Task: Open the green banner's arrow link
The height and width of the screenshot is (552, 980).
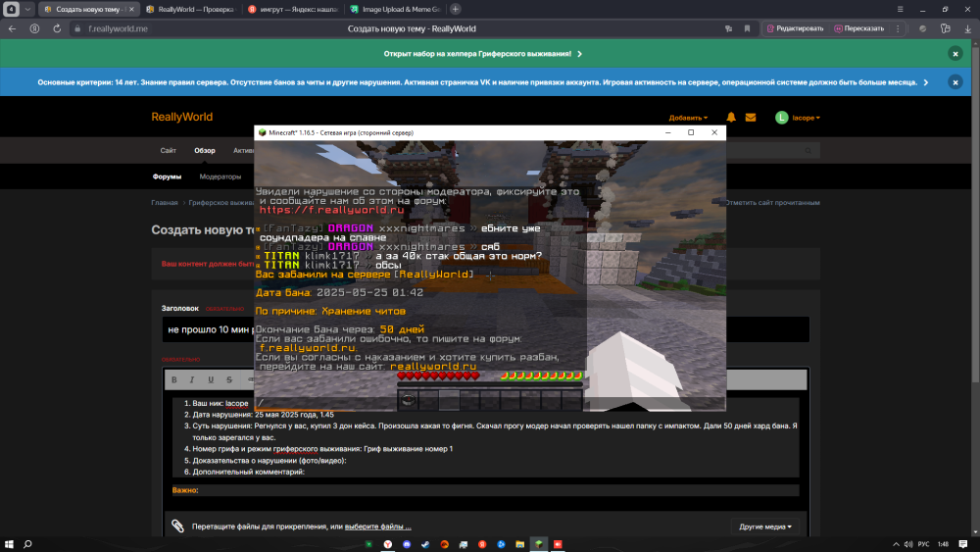Action: (x=580, y=54)
